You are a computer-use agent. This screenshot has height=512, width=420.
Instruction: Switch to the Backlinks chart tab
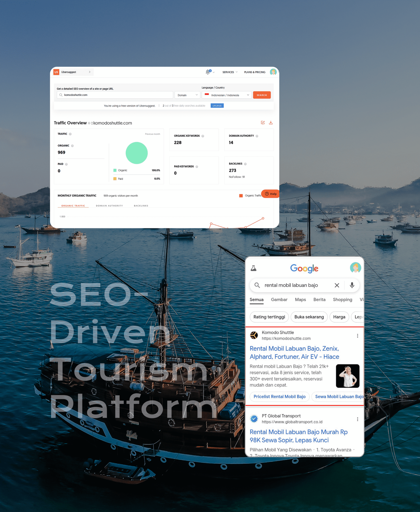(141, 206)
